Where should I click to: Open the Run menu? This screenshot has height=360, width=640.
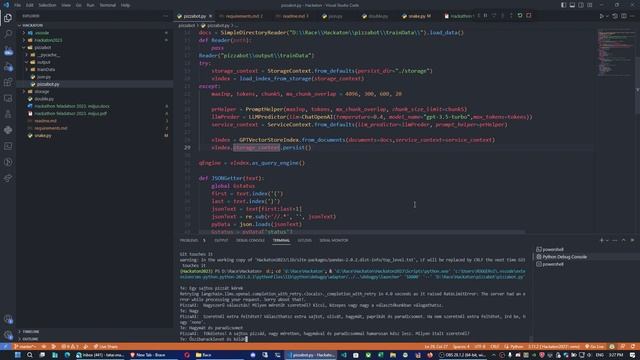click(x=91, y=5)
